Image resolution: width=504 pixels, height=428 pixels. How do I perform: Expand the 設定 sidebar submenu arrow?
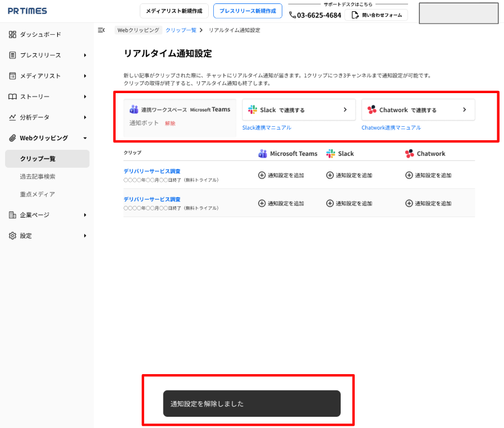(x=85, y=236)
